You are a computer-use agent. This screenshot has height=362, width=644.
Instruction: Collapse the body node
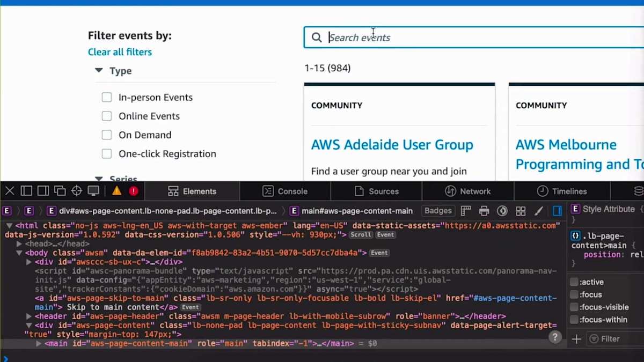click(x=19, y=253)
